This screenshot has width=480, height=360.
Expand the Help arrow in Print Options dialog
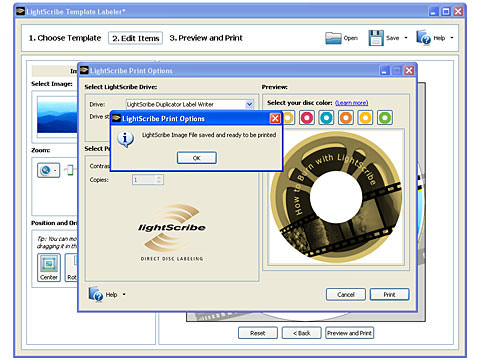[124, 294]
